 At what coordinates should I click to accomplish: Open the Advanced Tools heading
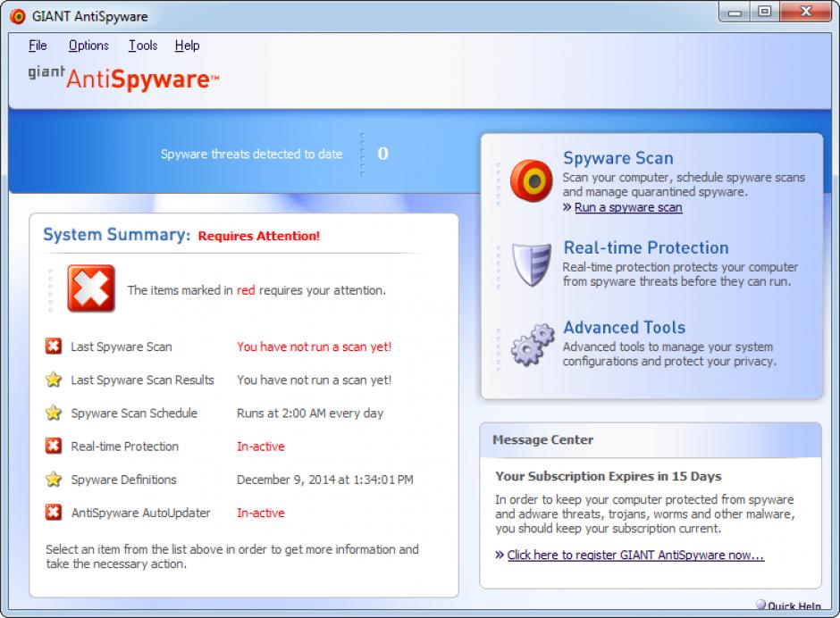click(x=624, y=327)
